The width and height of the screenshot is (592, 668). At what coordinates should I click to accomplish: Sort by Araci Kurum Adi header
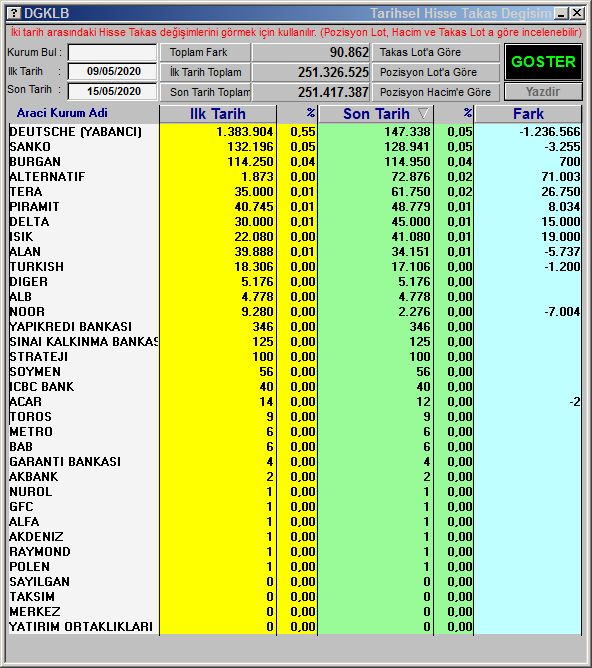[x=62, y=113]
